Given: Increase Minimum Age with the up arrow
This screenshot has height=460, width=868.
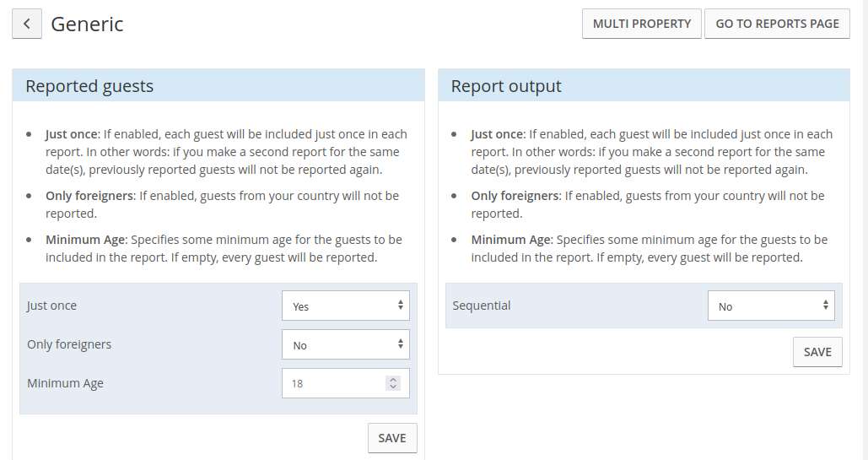Looking at the screenshot, I should (393, 380).
